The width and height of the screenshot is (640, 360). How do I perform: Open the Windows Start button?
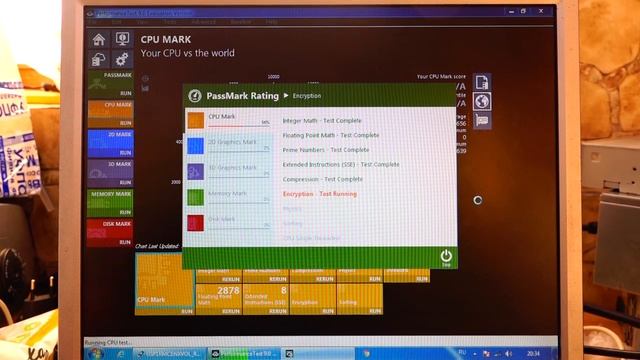click(x=96, y=353)
